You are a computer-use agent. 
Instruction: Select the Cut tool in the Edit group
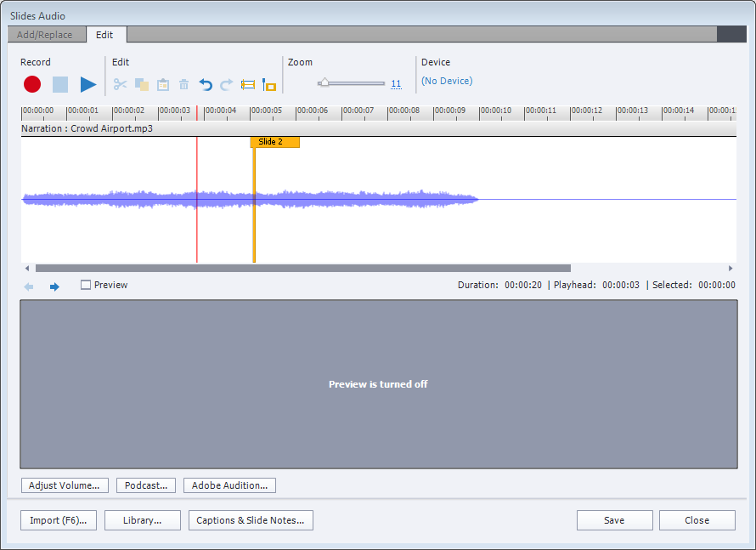click(119, 84)
